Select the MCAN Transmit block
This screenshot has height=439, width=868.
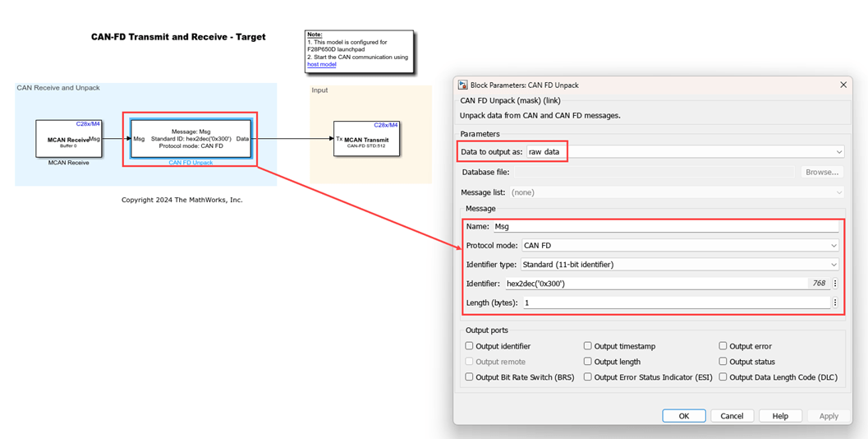tap(366, 140)
